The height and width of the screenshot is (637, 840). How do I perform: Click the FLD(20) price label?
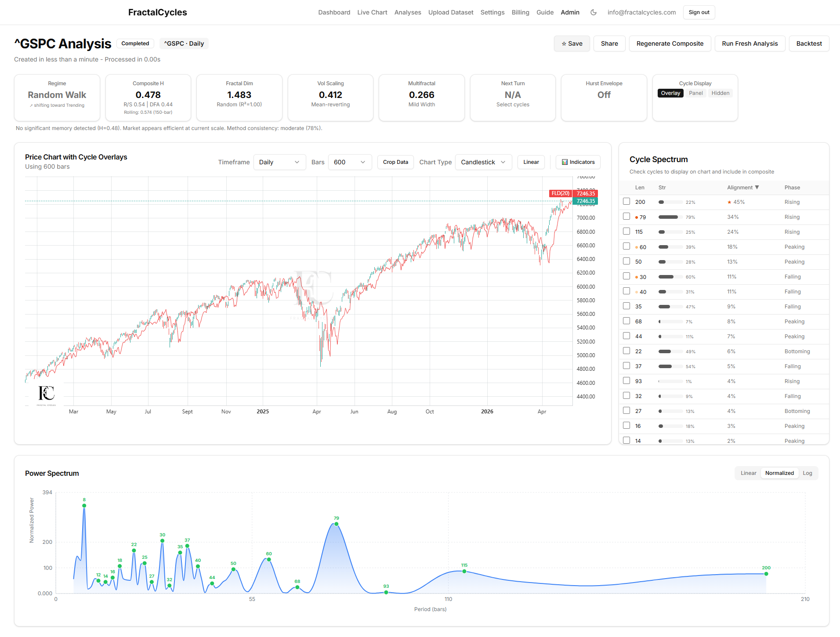pos(560,193)
